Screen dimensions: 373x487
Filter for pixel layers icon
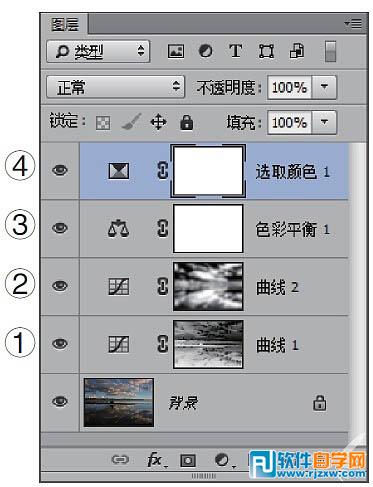[x=176, y=51]
